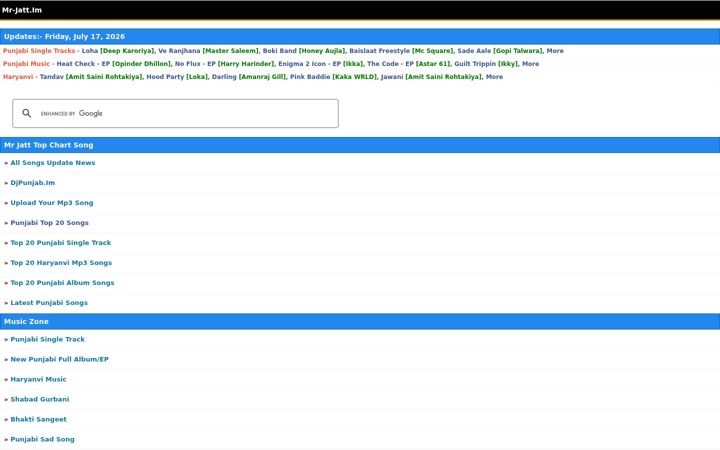The width and height of the screenshot is (720, 450).
Task: Open the Mr-Jatt.Im site title
Action: pyautogui.click(x=22, y=10)
